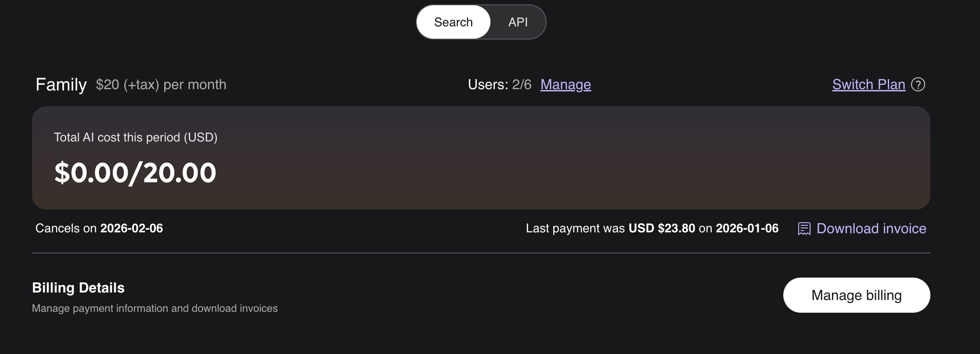Open the Manage users link
This screenshot has height=354, width=980.
tap(566, 84)
